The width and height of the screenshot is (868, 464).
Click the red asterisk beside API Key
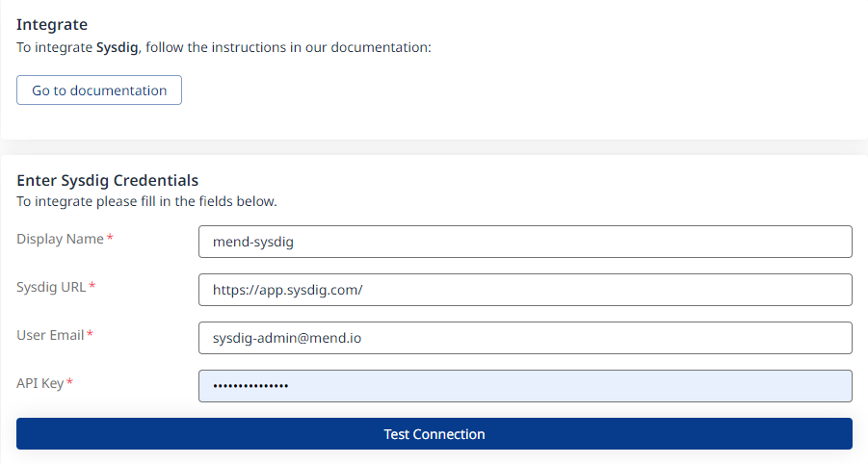pyautogui.click(x=70, y=383)
